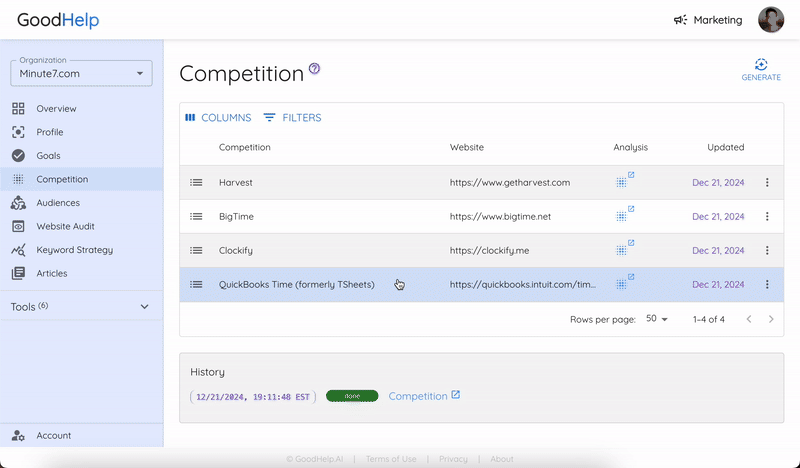The image size is (800, 468).
Task: Click the row handle icon for QuickBooks Time
Action: pyautogui.click(x=196, y=284)
